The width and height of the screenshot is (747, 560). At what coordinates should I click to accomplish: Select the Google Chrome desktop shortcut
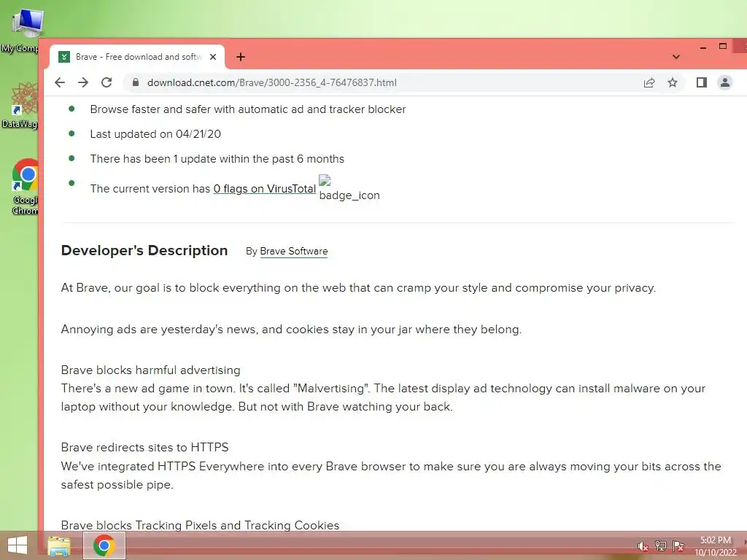pyautogui.click(x=25, y=187)
